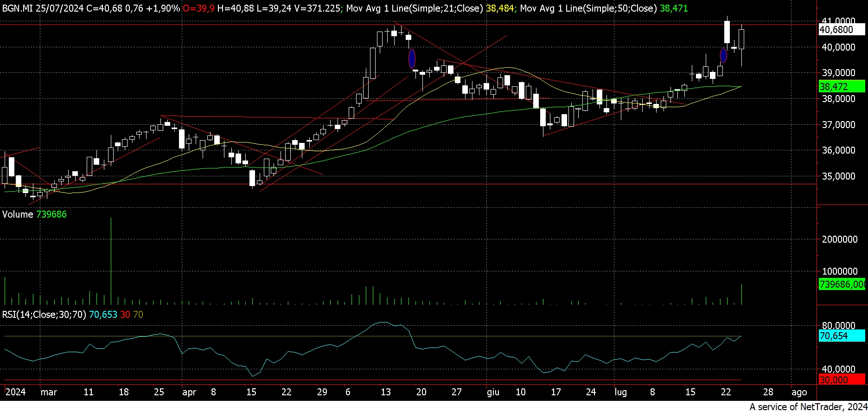
Task: Click the 37,0000 price axis label
Action: 838,125
